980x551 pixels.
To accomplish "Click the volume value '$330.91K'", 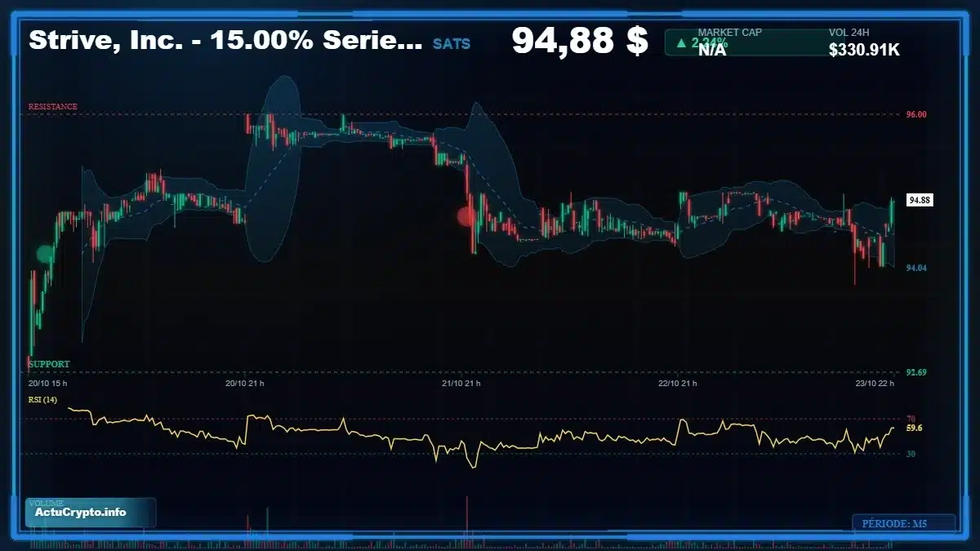I will 864,50.
